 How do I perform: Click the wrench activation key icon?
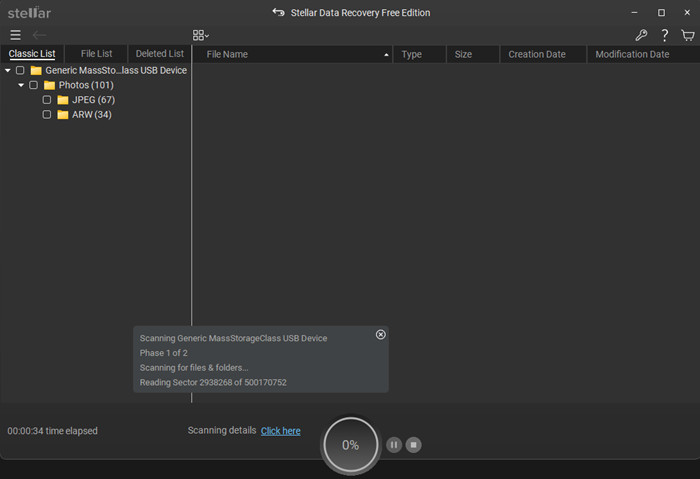pos(642,35)
